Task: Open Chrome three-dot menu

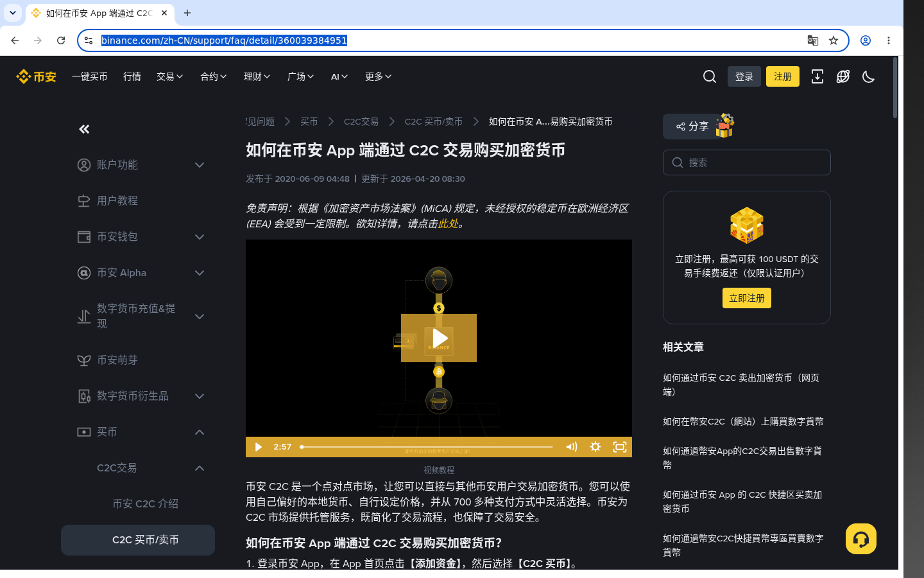Action: tap(889, 40)
